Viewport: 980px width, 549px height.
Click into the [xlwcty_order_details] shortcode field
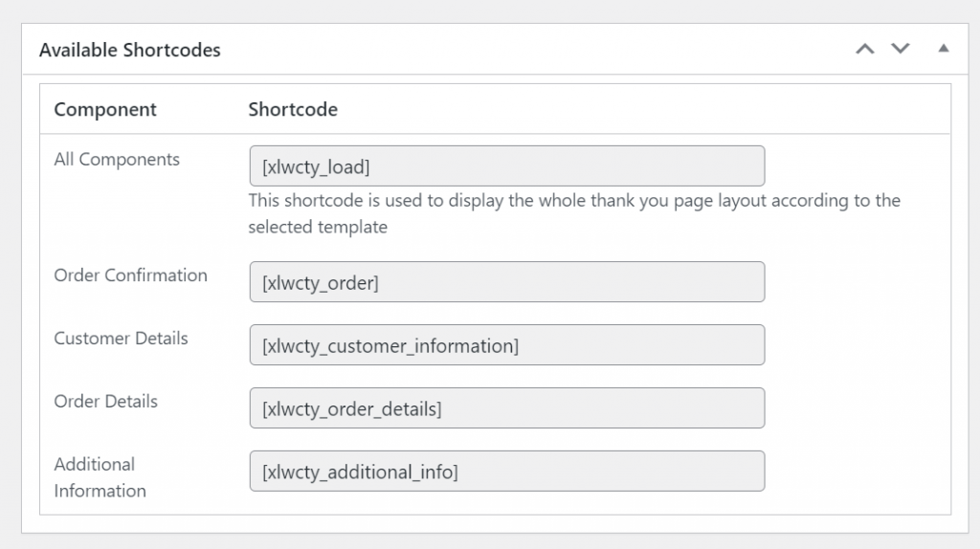507,407
